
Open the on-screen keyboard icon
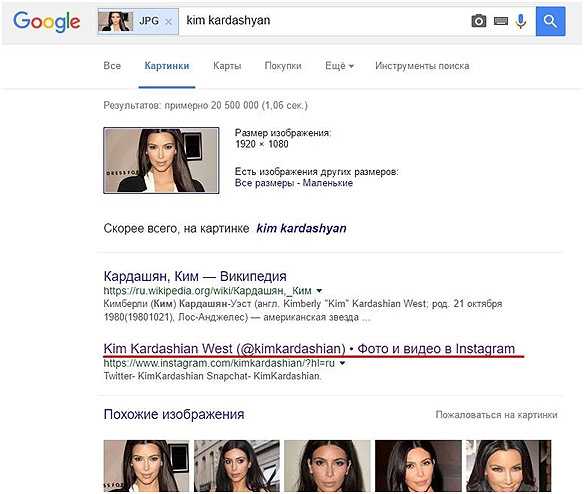tap(501, 21)
